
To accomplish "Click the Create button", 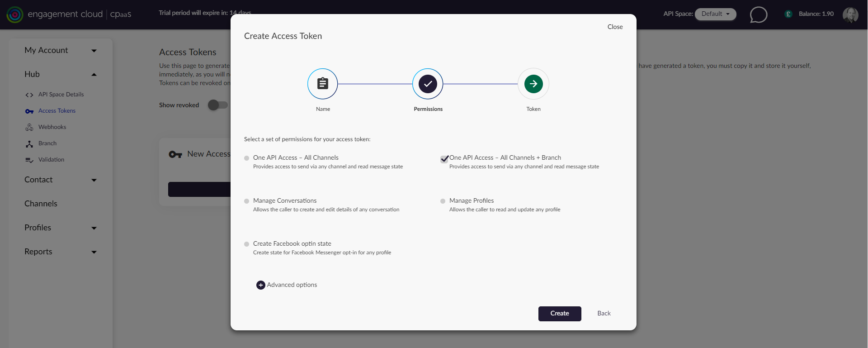I will pos(560,314).
